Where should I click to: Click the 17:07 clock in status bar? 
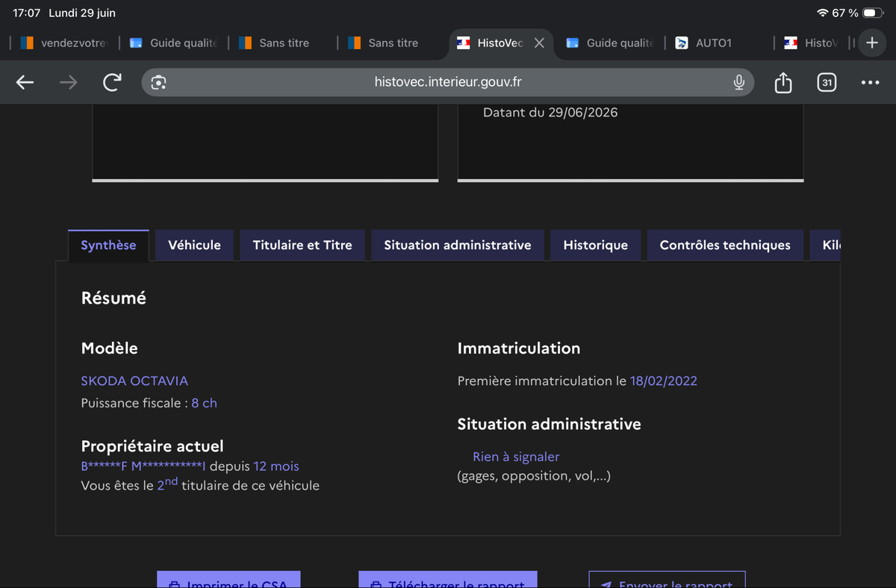point(26,13)
